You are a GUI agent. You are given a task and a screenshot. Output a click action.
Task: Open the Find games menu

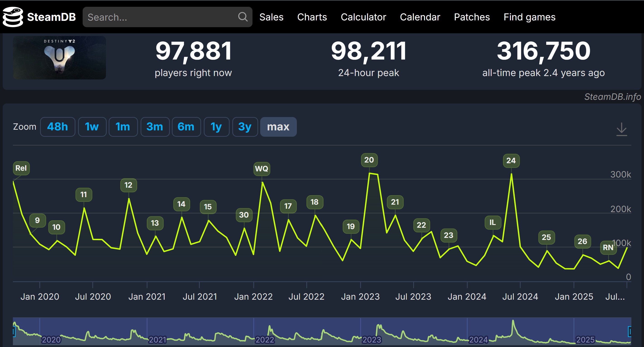coord(529,17)
